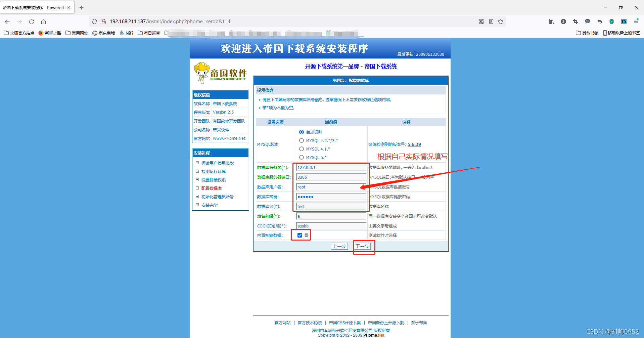Click COOKIE prefix field sasbb
The height and width of the screenshot is (338, 644).
point(331,226)
